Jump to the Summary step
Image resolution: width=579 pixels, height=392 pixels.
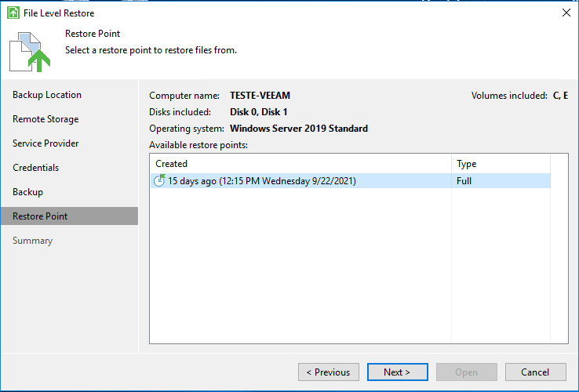point(32,241)
